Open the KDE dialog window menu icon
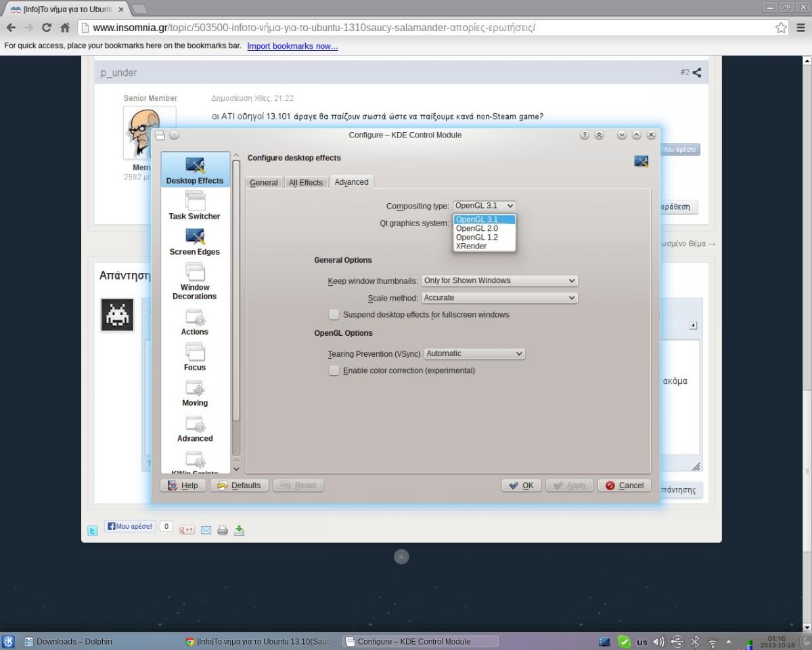Image resolution: width=812 pixels, height=650 pixels. point(160,135)
